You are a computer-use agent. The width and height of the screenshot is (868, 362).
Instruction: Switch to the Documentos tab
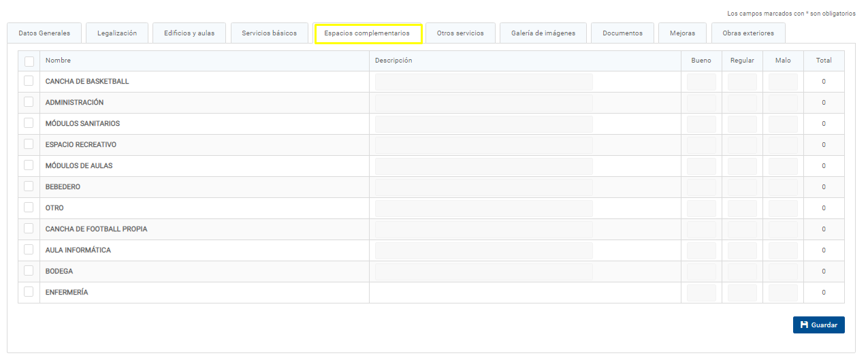622,33
